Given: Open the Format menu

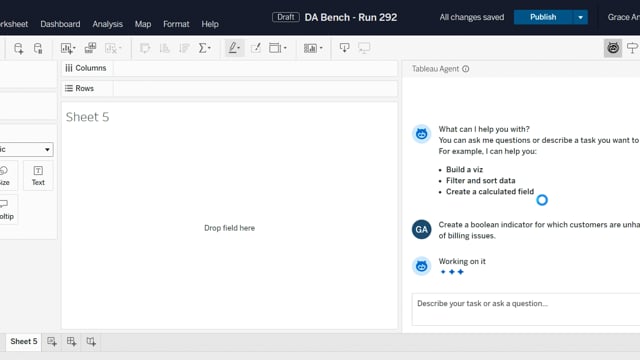Looking at the screenshot, I should (176, 24).
